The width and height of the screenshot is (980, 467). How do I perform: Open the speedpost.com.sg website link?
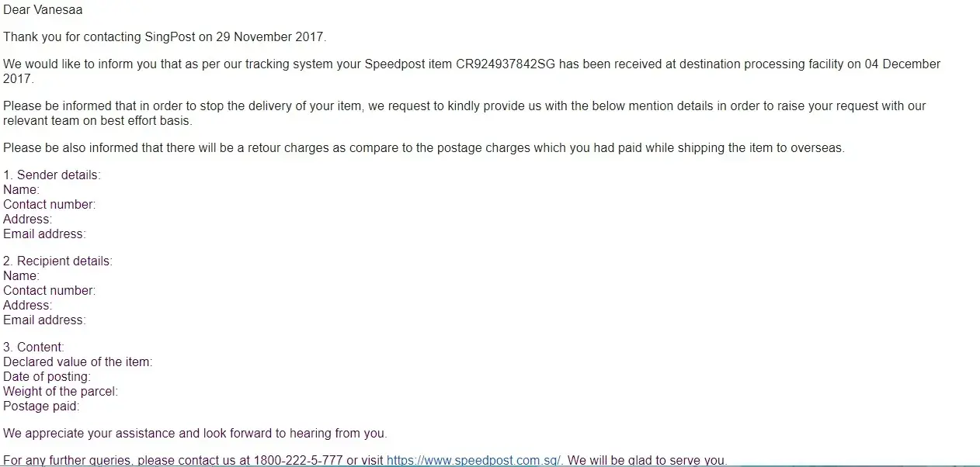pos(474,460)
